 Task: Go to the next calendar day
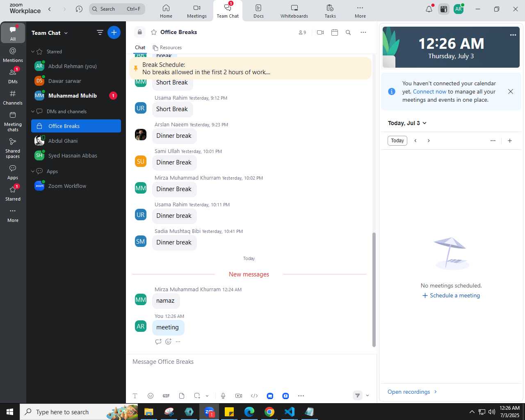click(429, 141)
